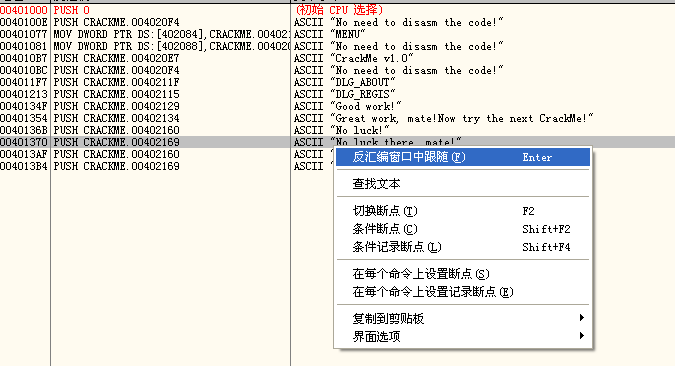
Task: Click address 00401081
Action: point(24,46)
